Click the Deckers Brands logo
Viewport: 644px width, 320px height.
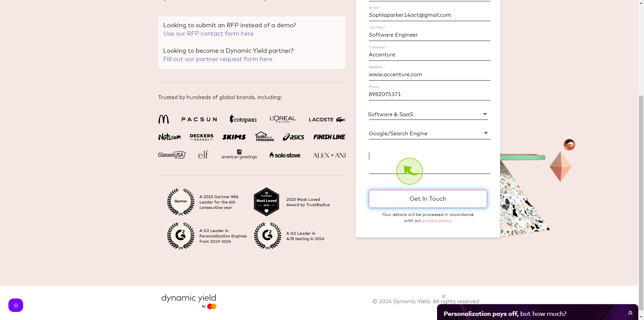coord(202,137)
